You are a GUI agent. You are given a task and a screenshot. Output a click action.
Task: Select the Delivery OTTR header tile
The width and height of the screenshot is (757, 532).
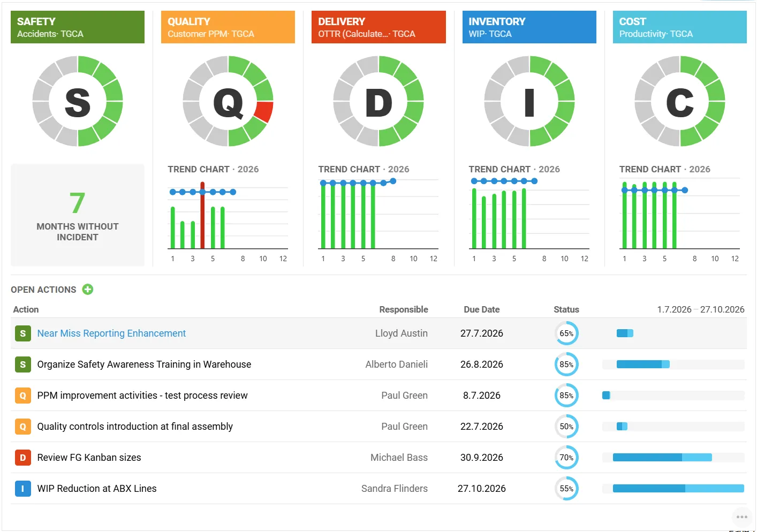pos(378,27)
